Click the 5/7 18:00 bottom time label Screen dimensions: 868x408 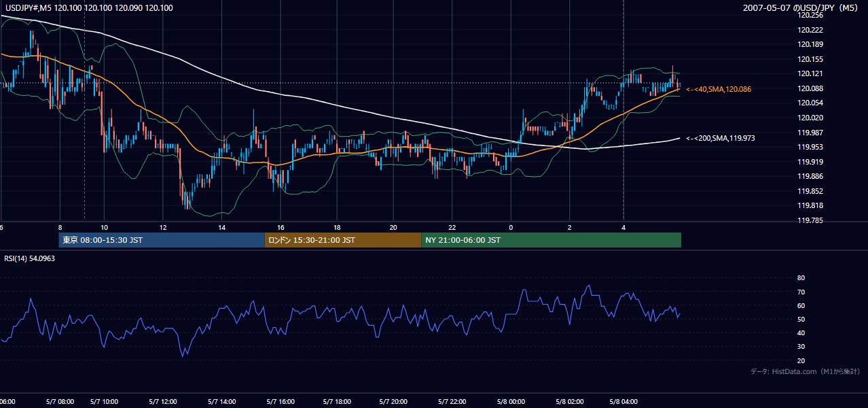(x=337, y=402)
